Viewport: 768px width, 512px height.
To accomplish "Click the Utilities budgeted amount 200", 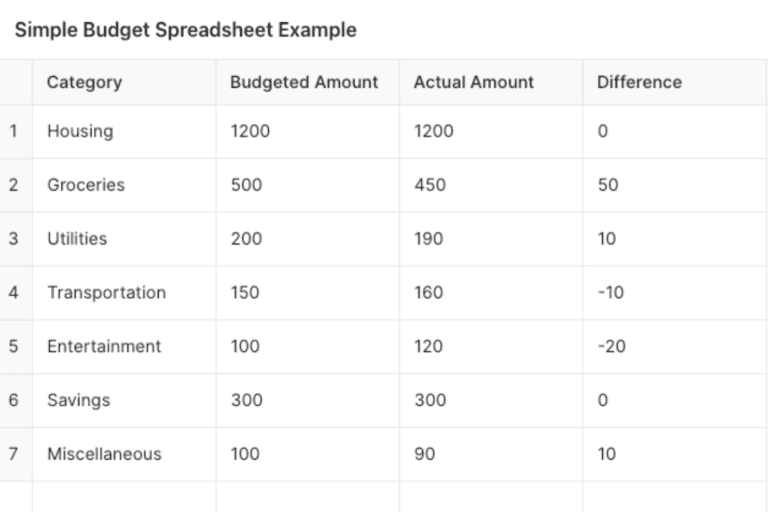I will click(x=246, y=239).
